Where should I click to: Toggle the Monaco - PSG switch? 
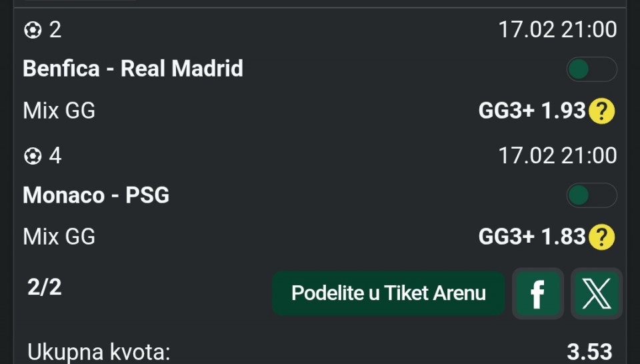pyautogui.click(x=591, y=195)
